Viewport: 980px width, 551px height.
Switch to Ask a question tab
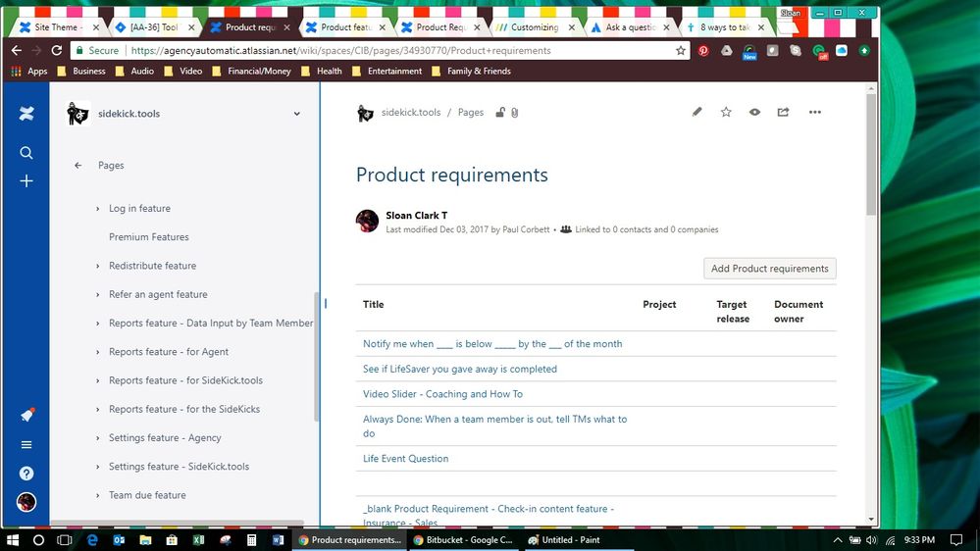(630, 26)
